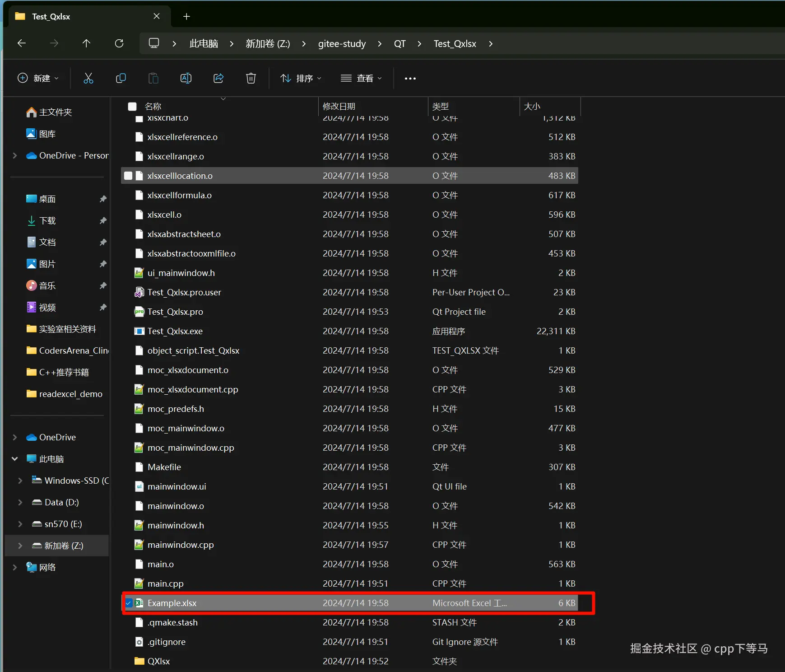Open the 查看 view dropdown

[x=361, y=79]
